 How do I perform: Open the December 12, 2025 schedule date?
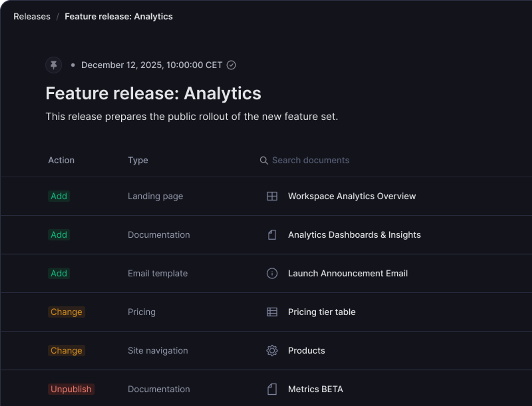click(152, 65)
